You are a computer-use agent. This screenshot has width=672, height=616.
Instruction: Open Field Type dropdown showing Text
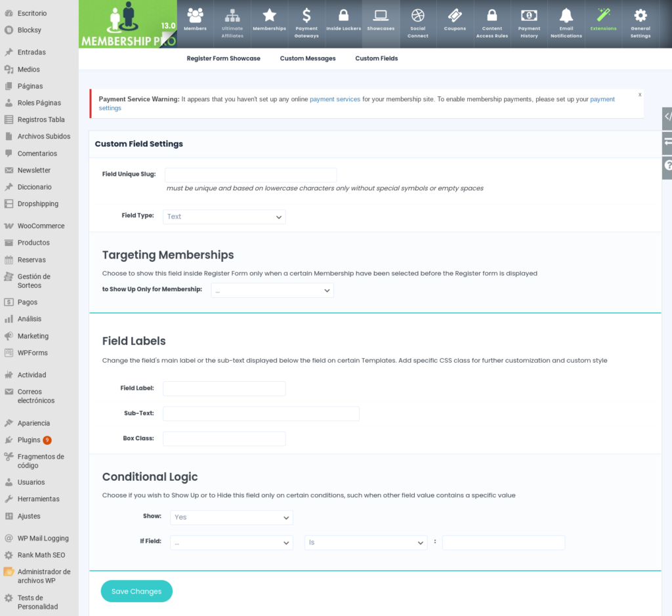coord(224,216)
